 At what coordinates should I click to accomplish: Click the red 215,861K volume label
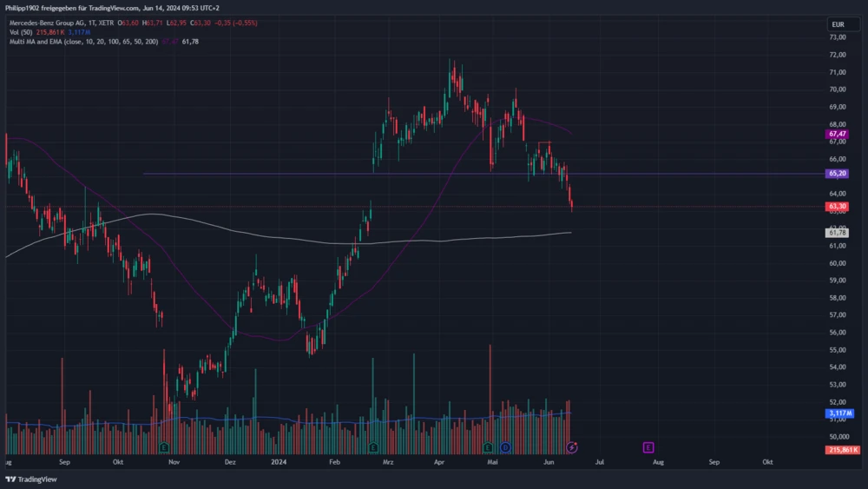click(x=842, y=449)
